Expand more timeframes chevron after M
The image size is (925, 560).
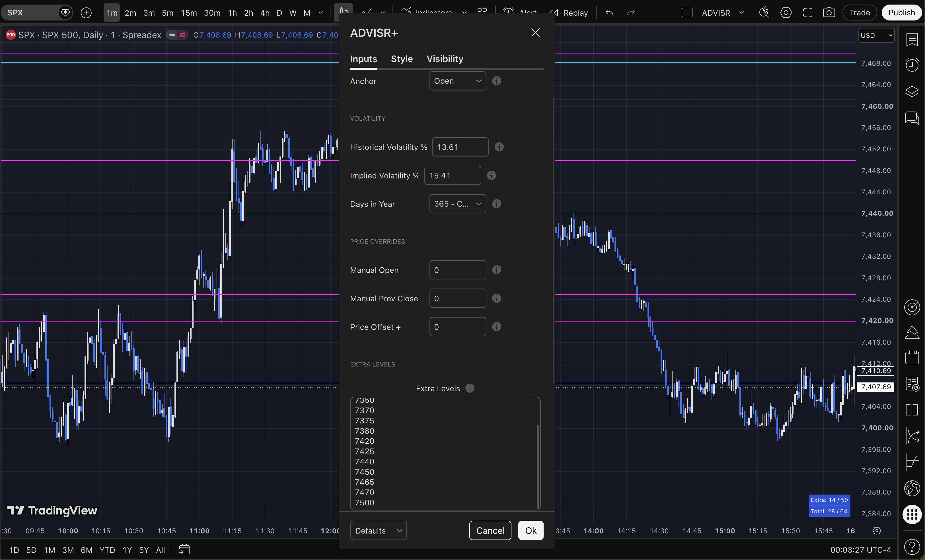320,13
